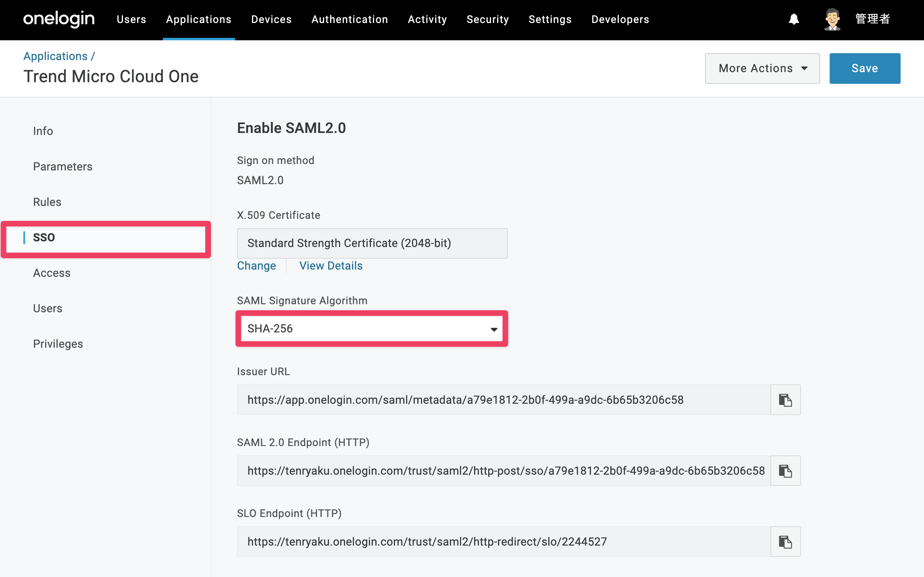The image size is (924, 577).
Task: Open the 管理者 user menu
Action: (x=872, y=19)
